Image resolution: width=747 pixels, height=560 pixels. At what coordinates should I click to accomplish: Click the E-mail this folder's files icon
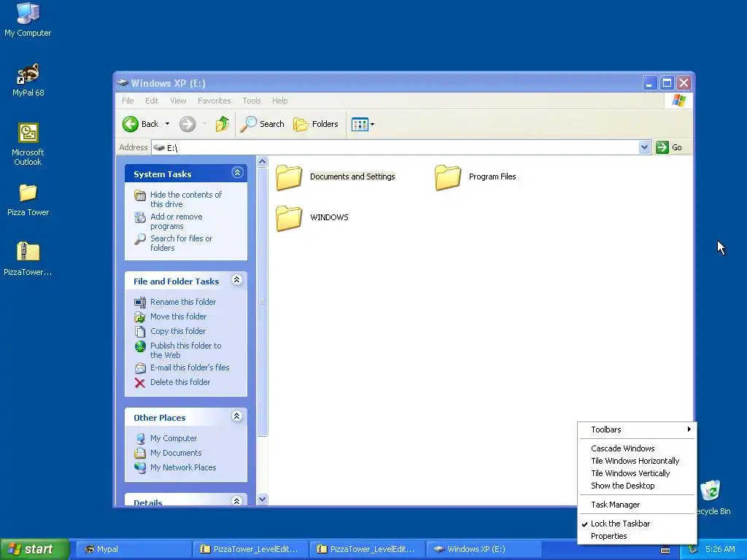coord(140,368)
